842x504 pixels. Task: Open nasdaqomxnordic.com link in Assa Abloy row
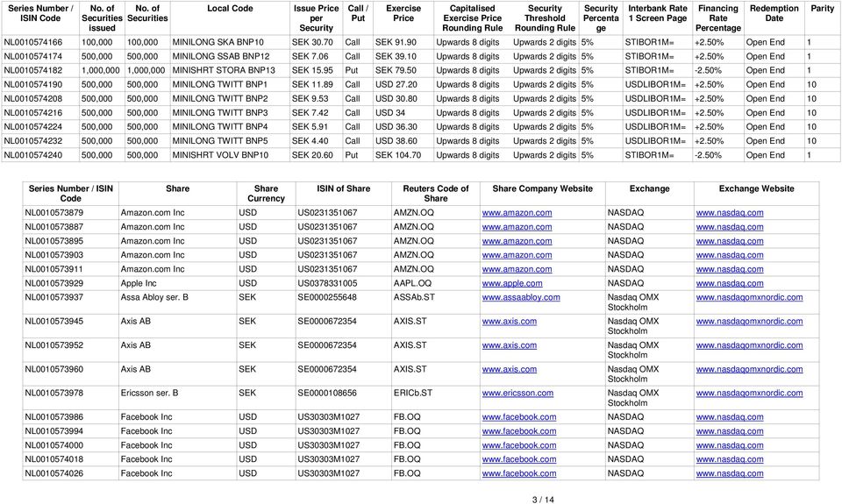(x=749, y=297)
